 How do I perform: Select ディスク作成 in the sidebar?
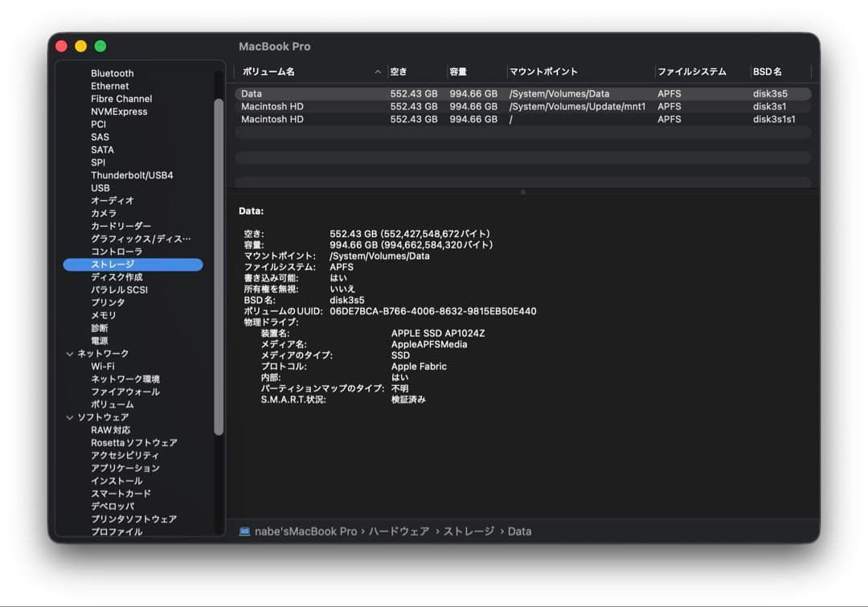pos(117,277)
